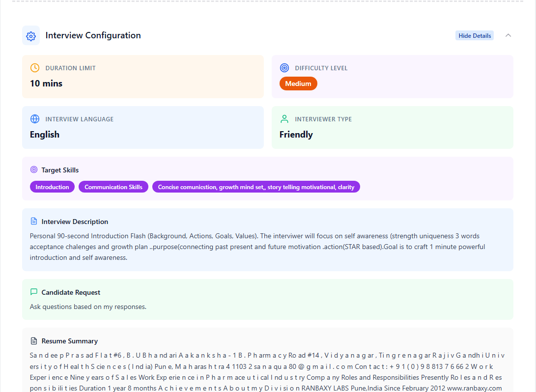This screenshot has width=536, height=392.
Task: Click the globe icon beside Interview Language
Action: (34, 119)
